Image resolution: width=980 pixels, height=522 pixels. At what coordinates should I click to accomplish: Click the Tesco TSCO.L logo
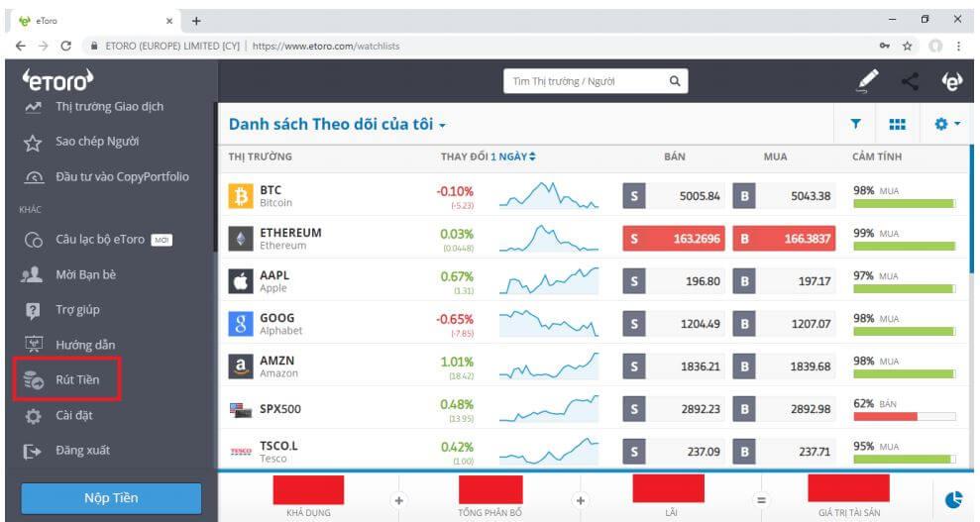[241, 452]
